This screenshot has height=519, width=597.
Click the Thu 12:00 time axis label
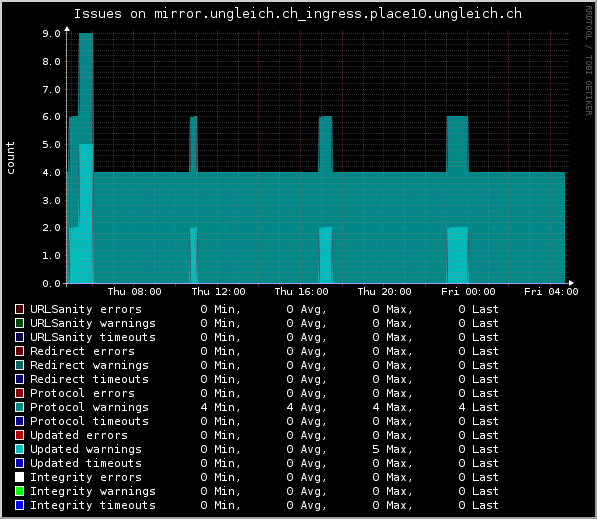[x=219, y=292]
